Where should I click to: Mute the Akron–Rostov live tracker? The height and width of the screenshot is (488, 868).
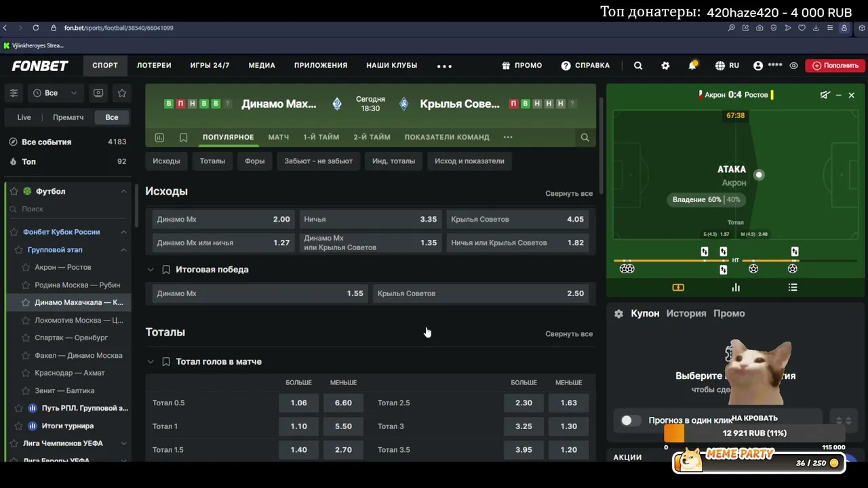825,95
